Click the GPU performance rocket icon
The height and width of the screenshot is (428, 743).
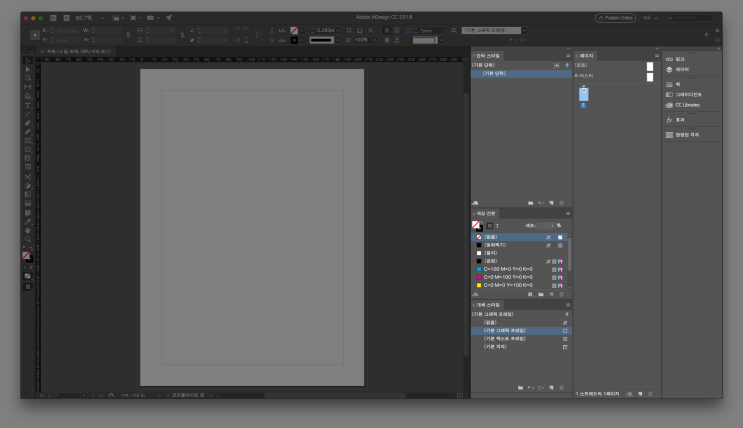169,18
